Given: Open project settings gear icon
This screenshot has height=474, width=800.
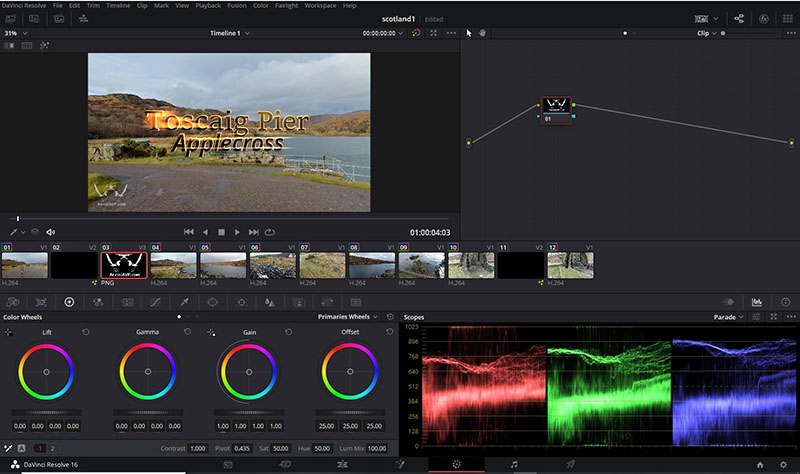Looking at the screenshot, I should [783, 465].
